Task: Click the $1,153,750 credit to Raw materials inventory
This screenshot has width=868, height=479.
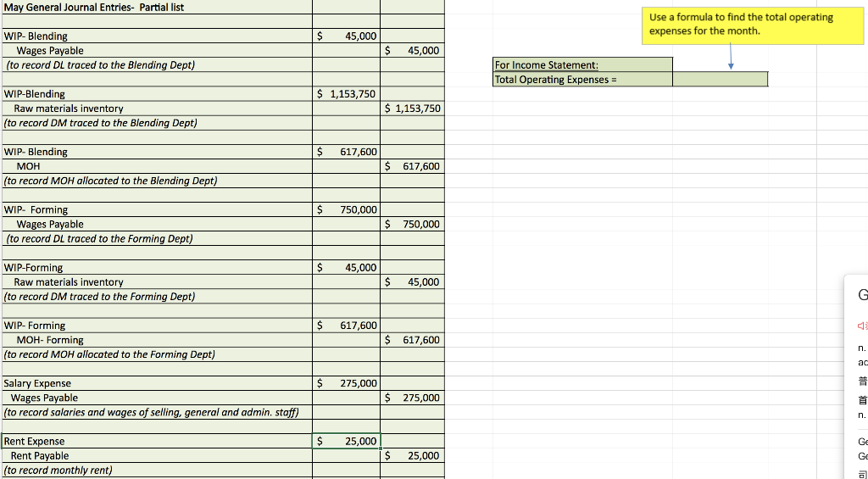Action: [x=413, y=109]
